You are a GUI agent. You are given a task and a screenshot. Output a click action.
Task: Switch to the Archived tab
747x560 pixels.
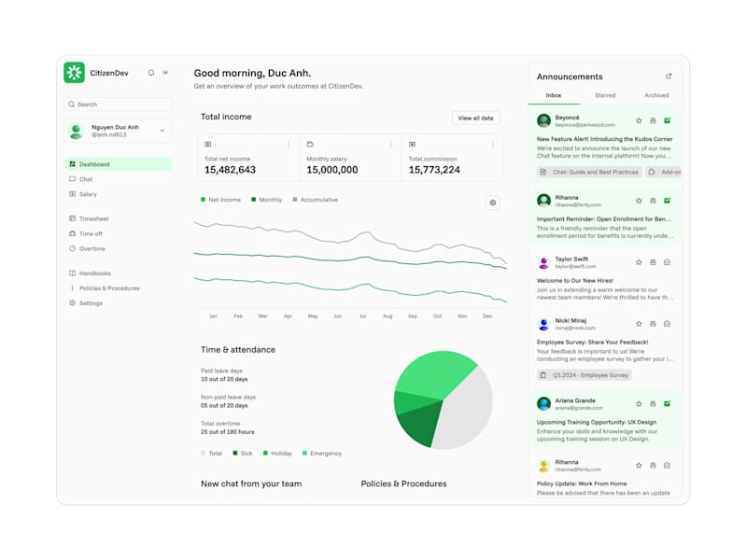pyautogui.click(x=656, y=95)
